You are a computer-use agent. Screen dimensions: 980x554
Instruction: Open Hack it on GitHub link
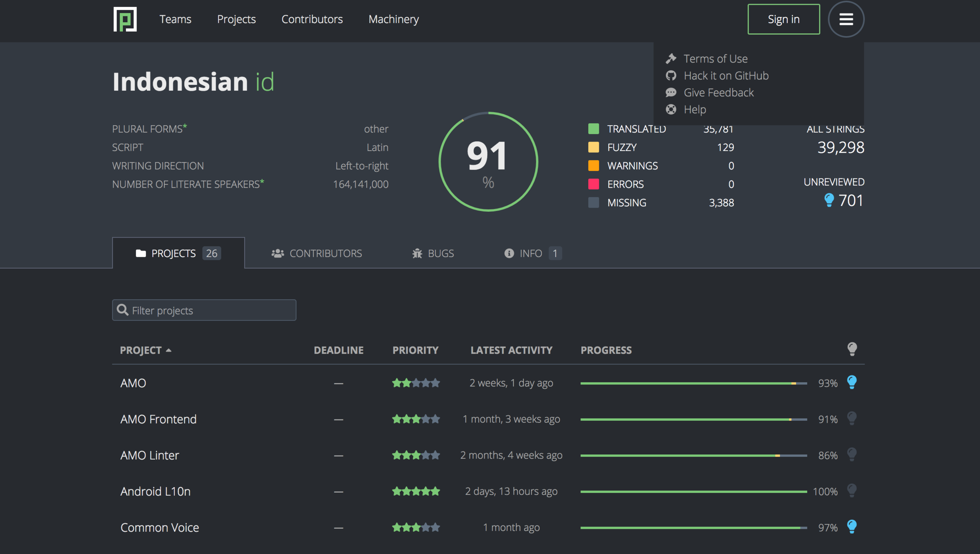click(x=726, y=76)
